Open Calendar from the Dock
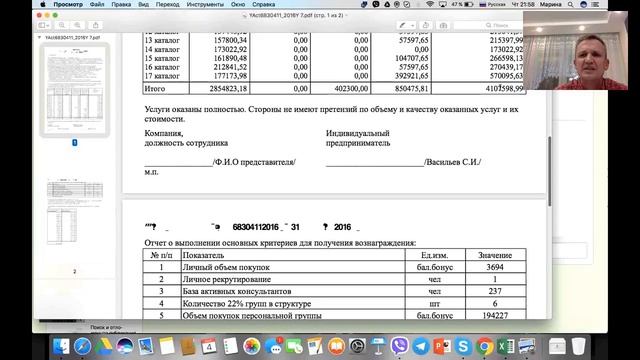Screen dimensions: 640x360 point(209,347)
